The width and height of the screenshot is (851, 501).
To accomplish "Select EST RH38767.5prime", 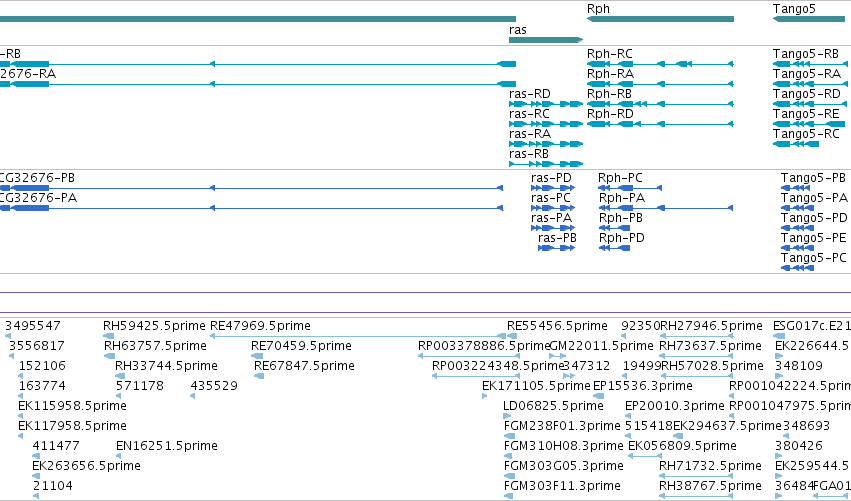I will point(710,487).
